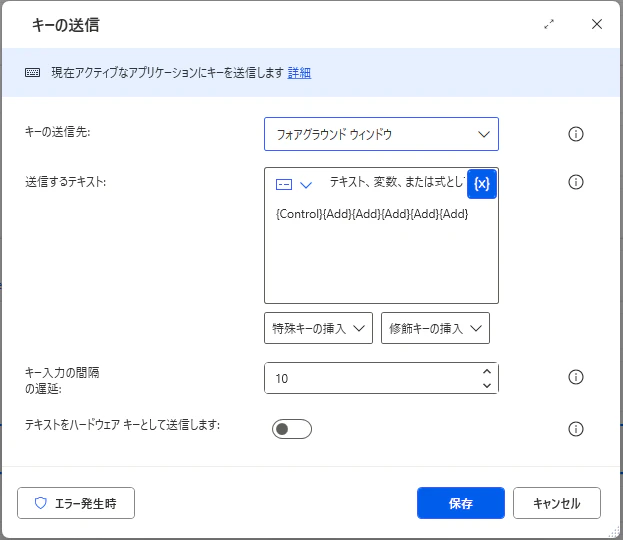
Task: Decrease the key delay with down arrow
Action: click(x=487, y=385)
